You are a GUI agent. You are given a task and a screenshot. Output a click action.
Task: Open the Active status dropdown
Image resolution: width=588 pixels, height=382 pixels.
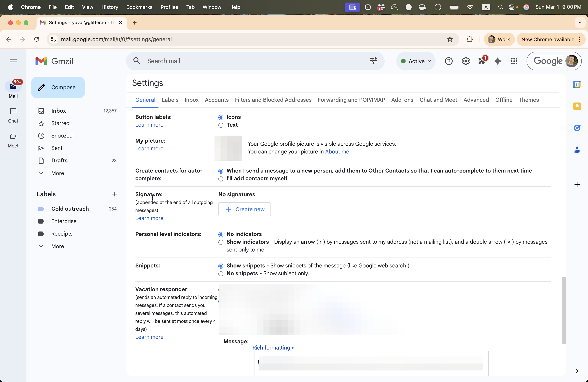tap(416, 61)
